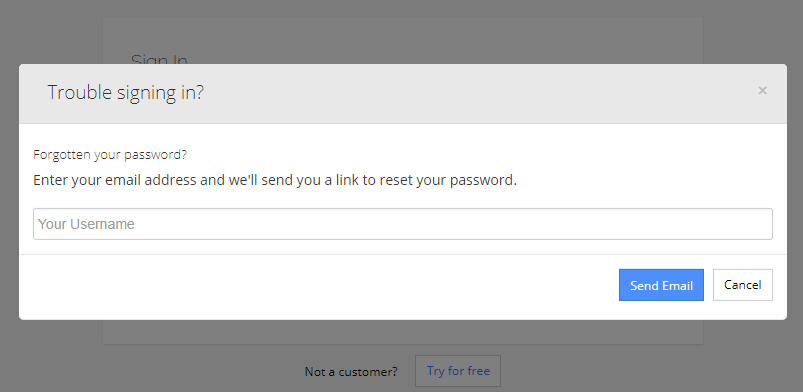Click the dialog footer beside Send Email
This screenshot has width=803, height=392.
pyautogui.click(x=318, y=287)
